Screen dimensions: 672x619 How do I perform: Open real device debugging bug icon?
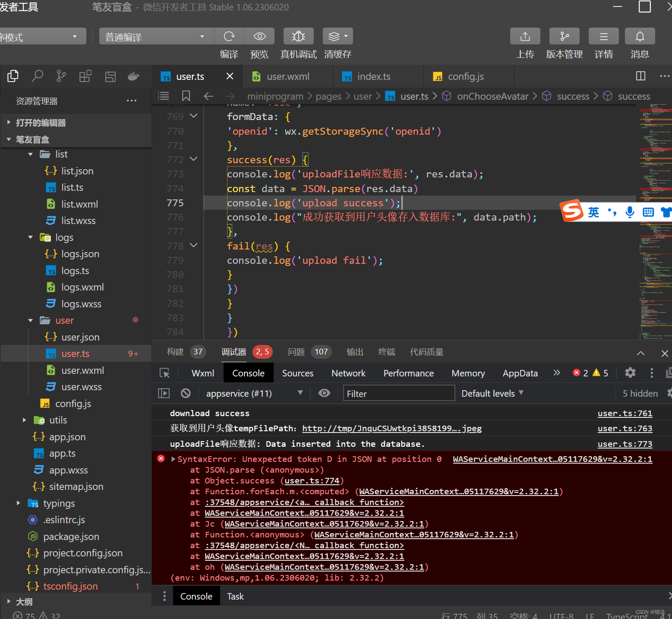(298, 37)
